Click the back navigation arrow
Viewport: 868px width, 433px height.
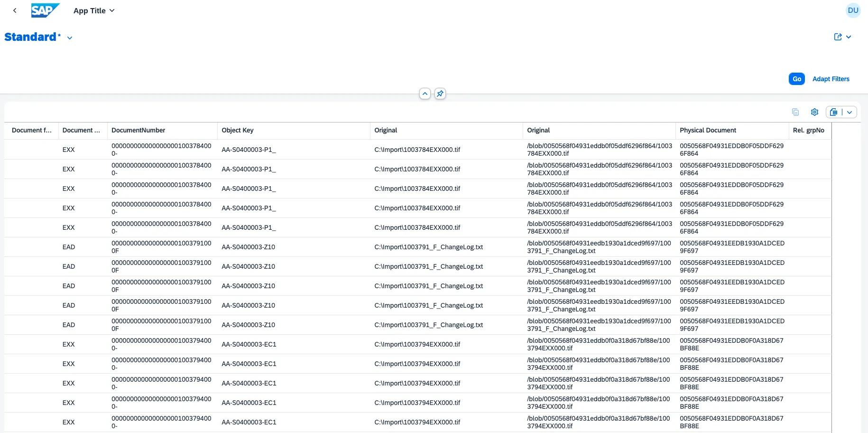point(15,10)
